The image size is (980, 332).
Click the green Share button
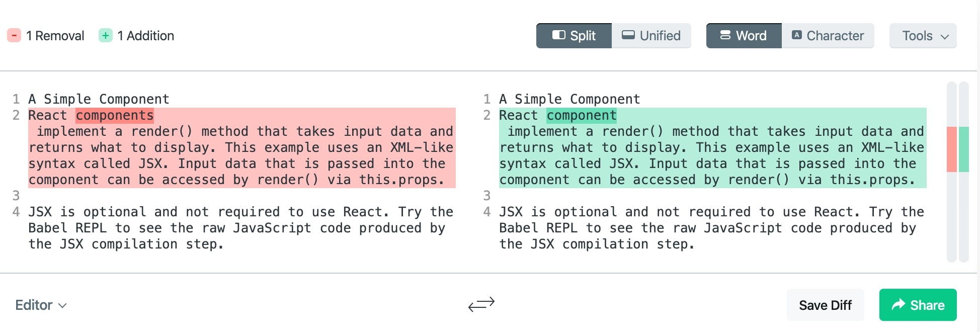click(x=918, y=305)
